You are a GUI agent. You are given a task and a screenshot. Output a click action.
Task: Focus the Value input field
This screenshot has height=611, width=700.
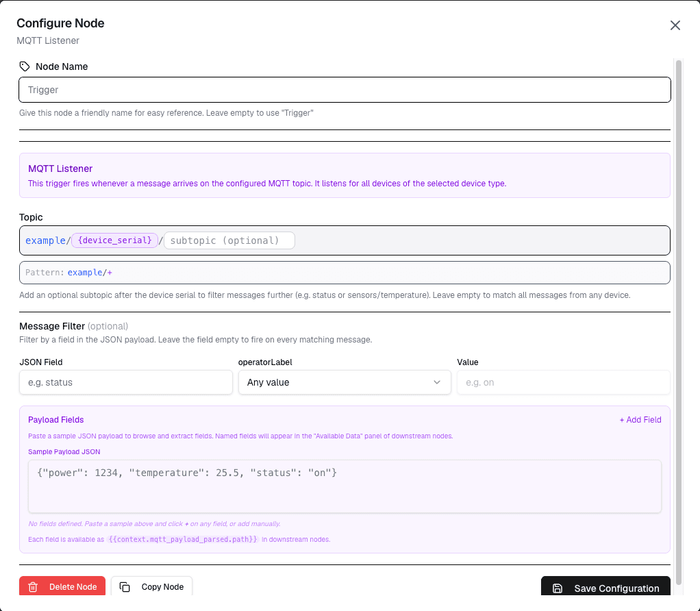pyautogui.click(x=564, y=382)
